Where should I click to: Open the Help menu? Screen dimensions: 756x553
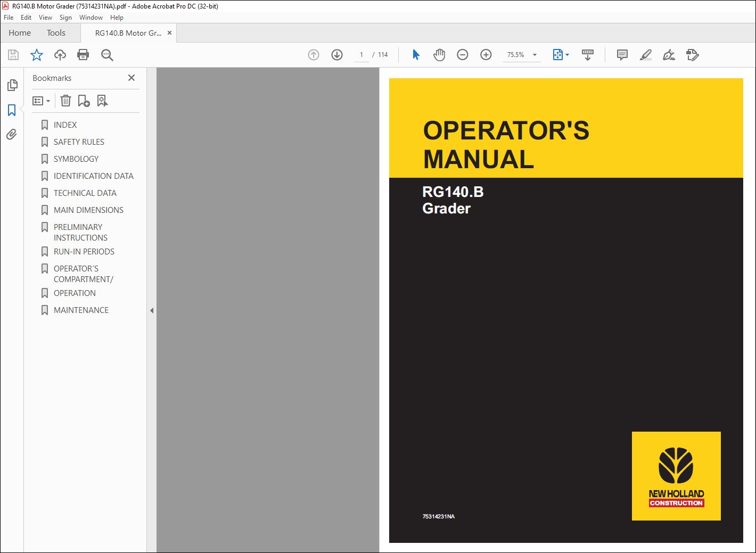[117, 18]
